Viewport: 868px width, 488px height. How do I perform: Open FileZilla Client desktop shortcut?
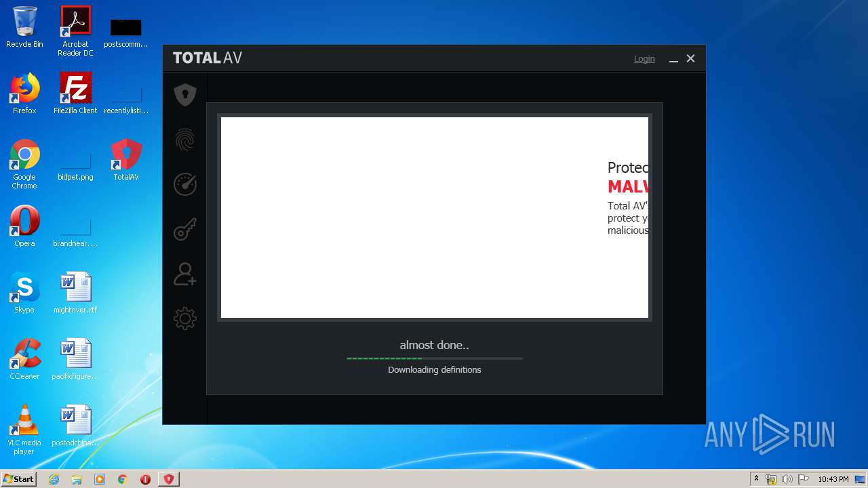(75, 94)
